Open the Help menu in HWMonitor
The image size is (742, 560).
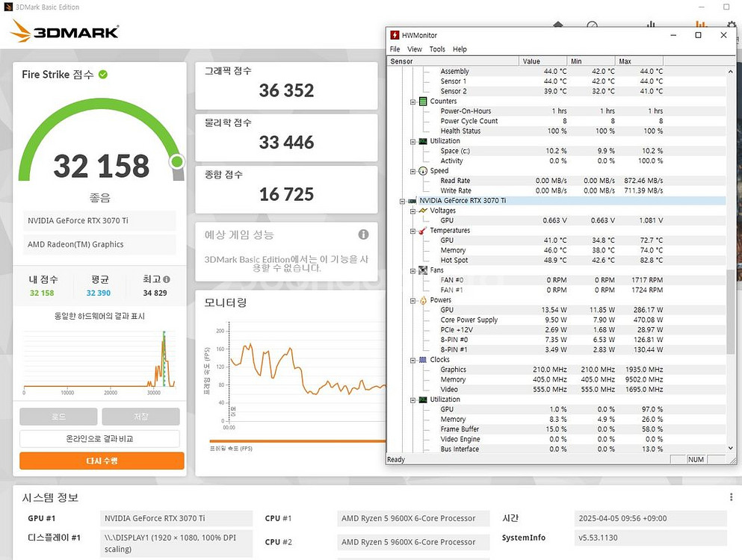pos(460,49)
